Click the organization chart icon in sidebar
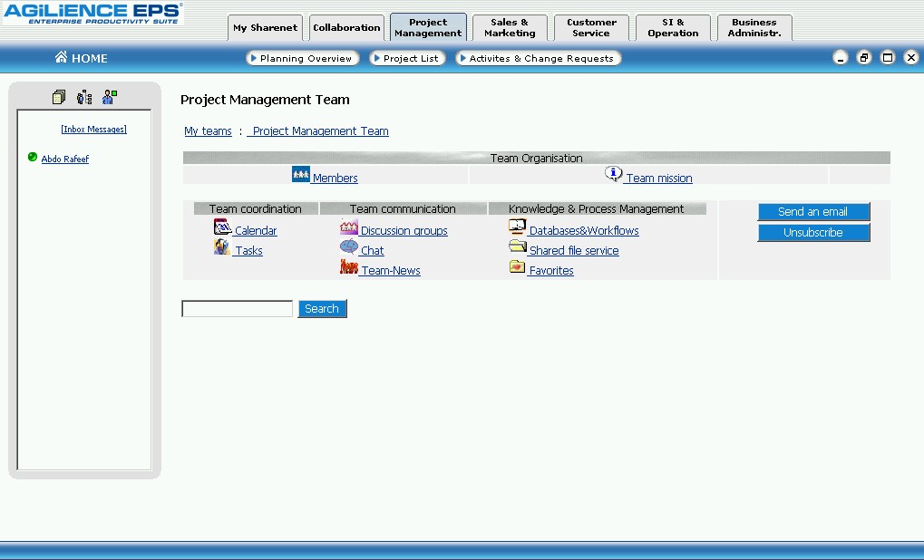The height and width of the screenshot is (560, 924). coord(84,97)
